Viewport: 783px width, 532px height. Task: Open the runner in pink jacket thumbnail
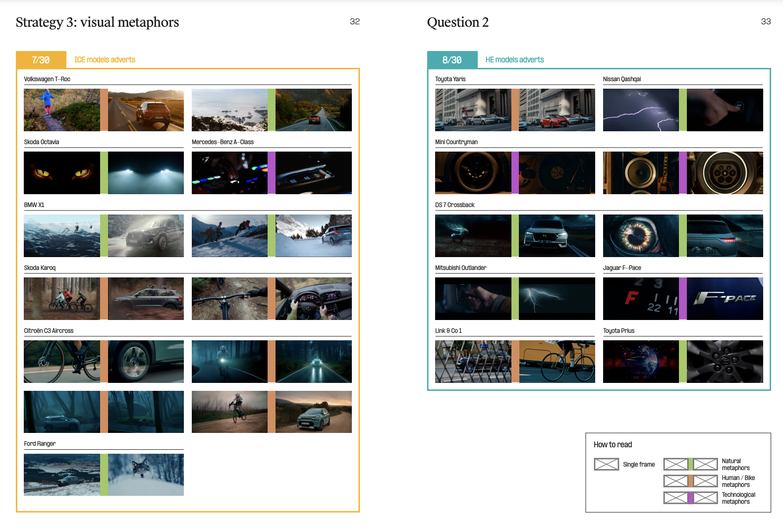pyautogui.click(x=62, y=110)
